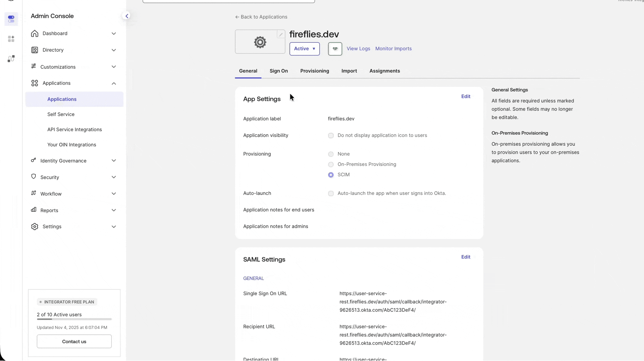Image resolution: width=644 pixels, height=361 pixels.
Task: Open the Import tab
Action: coord(349,71)
